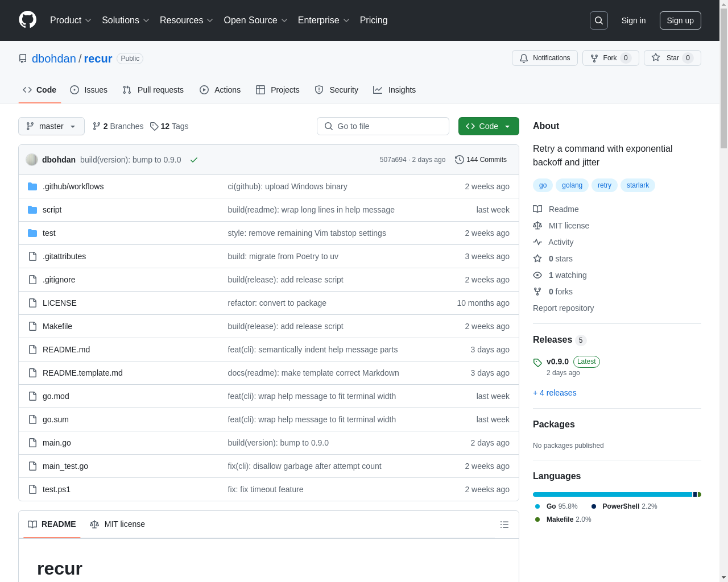Viewport: 728px width, 582px height.
Task: Open main.go file
Action: 57,443
